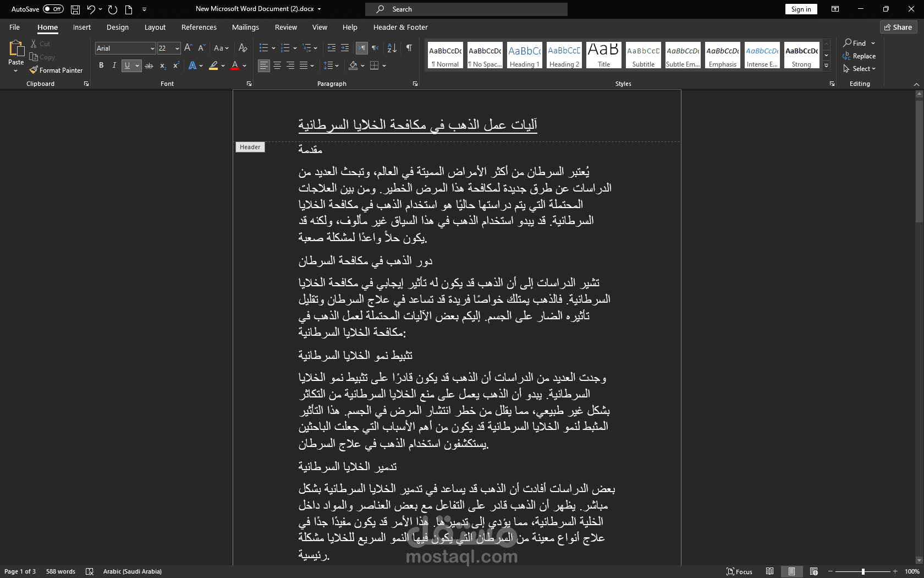Click the Sort icon
The height and width of the screenshot is (578, 924).
(392, 48)
